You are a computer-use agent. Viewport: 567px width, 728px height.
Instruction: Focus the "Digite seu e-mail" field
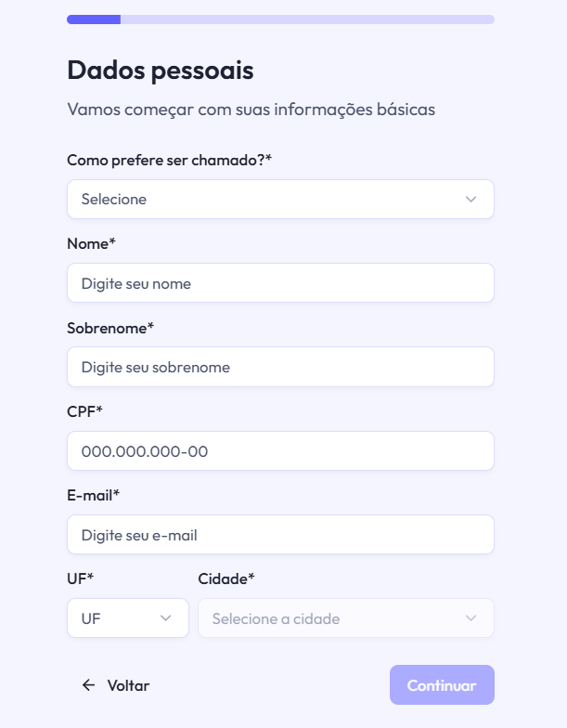[280, 535]
